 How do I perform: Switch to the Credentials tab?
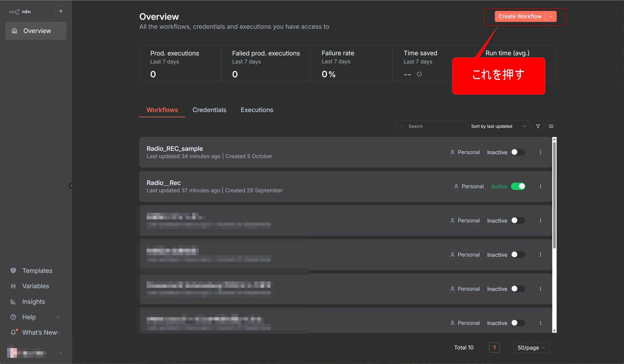[x=209, y=110]
